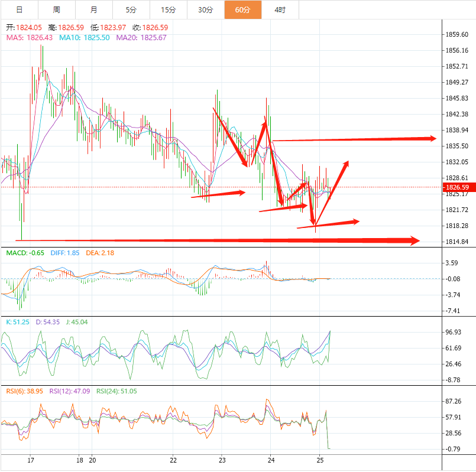Click the 1818.28 price axis label
Viewport: 476px width, 472px height.
(x=457, y=226)
